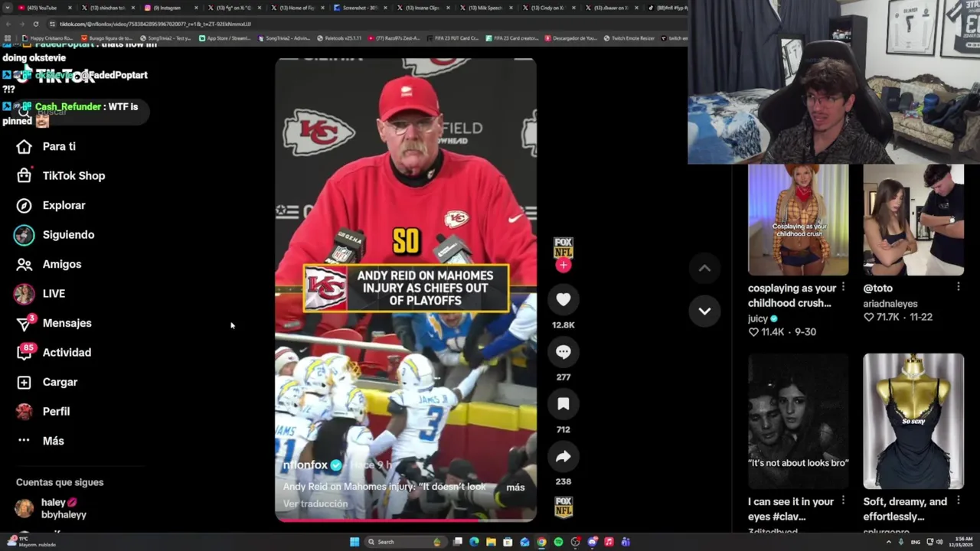Open the Windows Start menu

(354, 542)
